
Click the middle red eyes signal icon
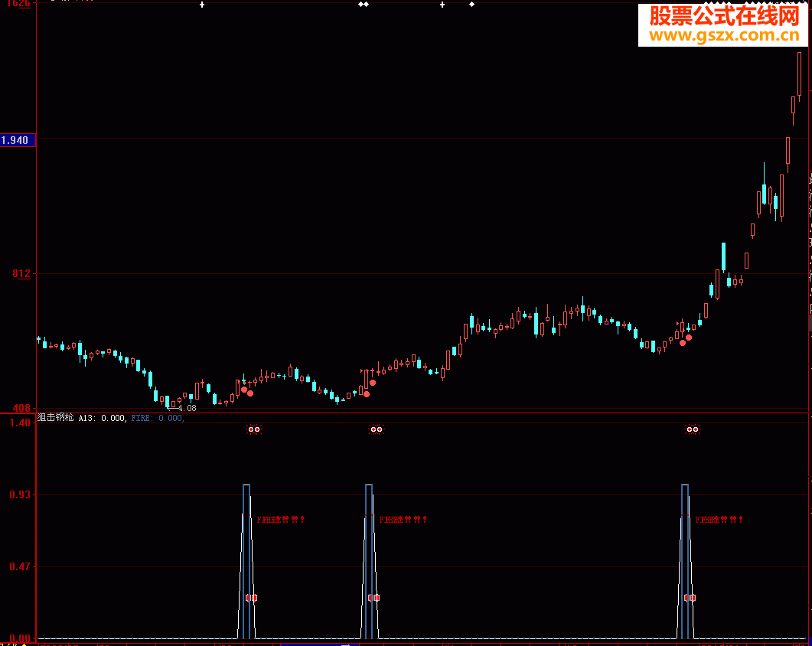coord(376,429)
